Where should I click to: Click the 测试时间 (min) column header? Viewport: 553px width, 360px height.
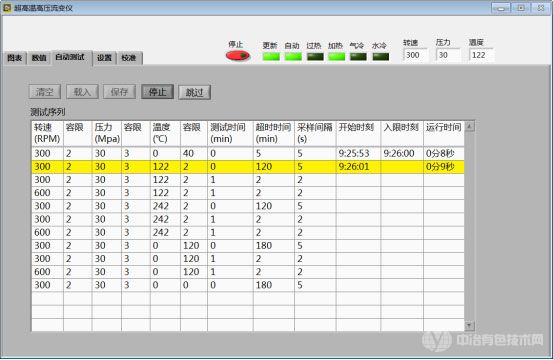(230, 133)
